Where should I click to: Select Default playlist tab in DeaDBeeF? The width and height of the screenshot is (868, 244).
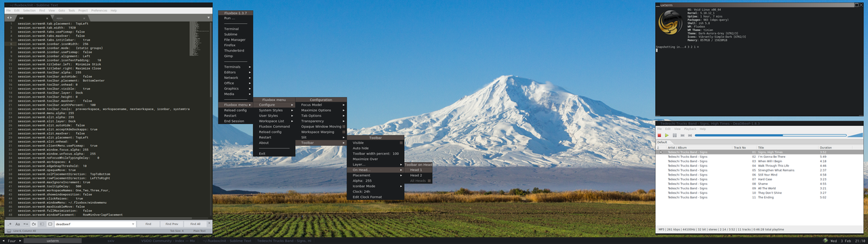coord(662,142)
